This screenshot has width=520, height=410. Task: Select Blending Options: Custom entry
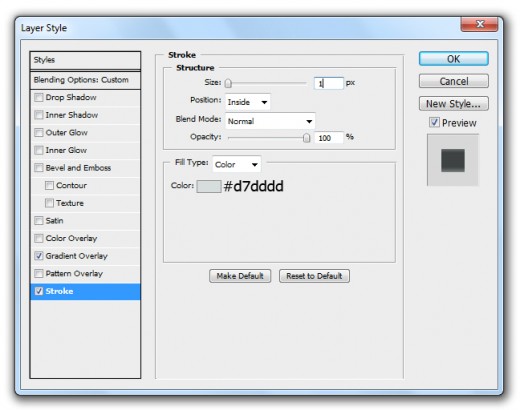click(x=85, y=80)
